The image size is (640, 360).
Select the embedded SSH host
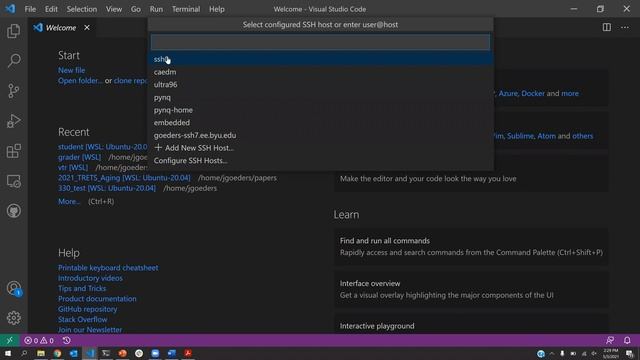320,122
